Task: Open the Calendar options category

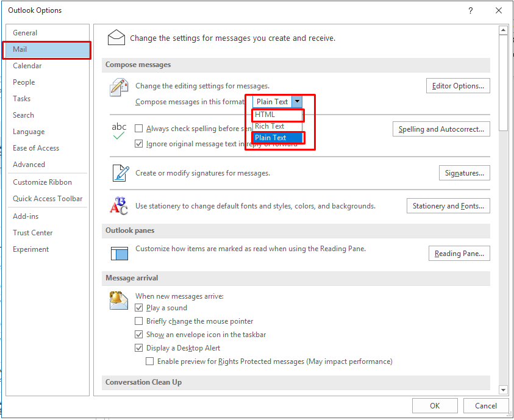Action: click(x=48, y=65)
